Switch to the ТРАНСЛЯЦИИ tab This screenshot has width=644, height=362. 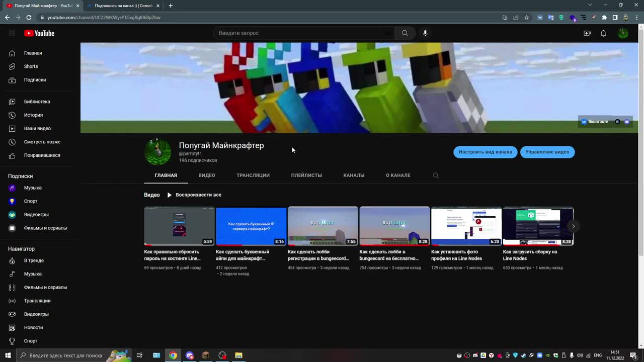(253, 175)
